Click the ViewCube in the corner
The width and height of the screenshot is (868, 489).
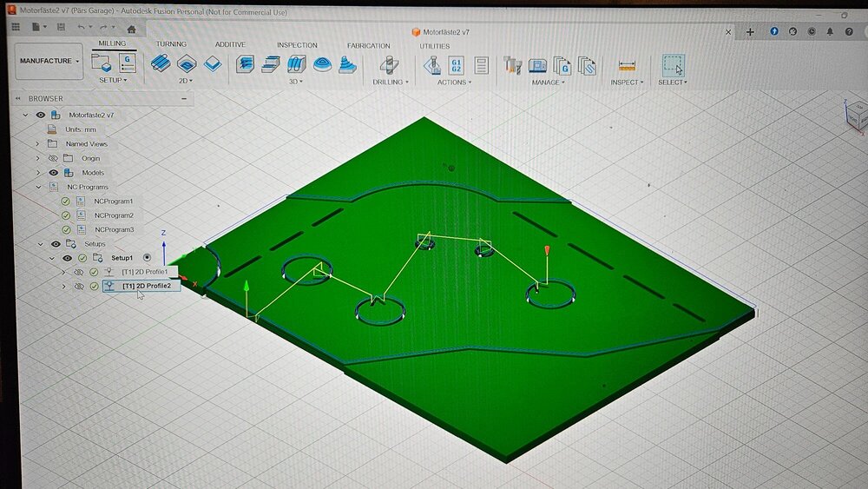coord(856,115)
